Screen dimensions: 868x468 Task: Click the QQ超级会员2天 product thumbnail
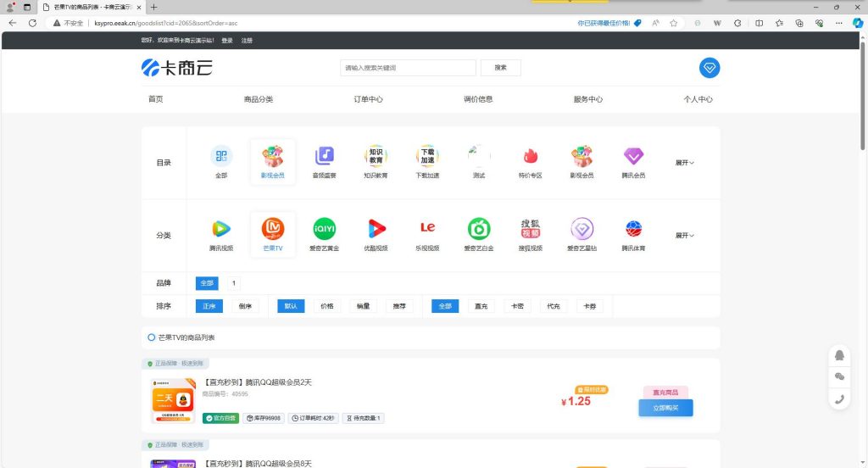(173, 400)
